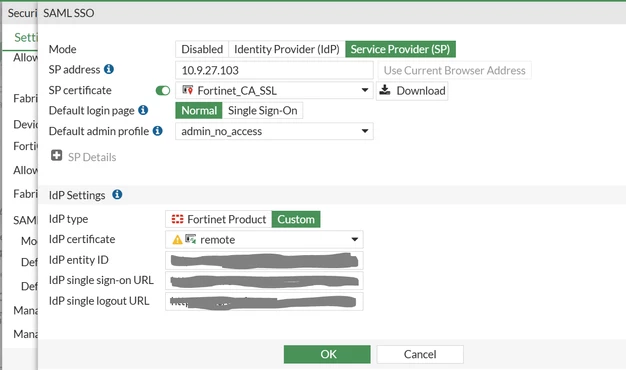Open the Default admin profile dropdown
Viewport: 626px width, 370px height.
274,131
